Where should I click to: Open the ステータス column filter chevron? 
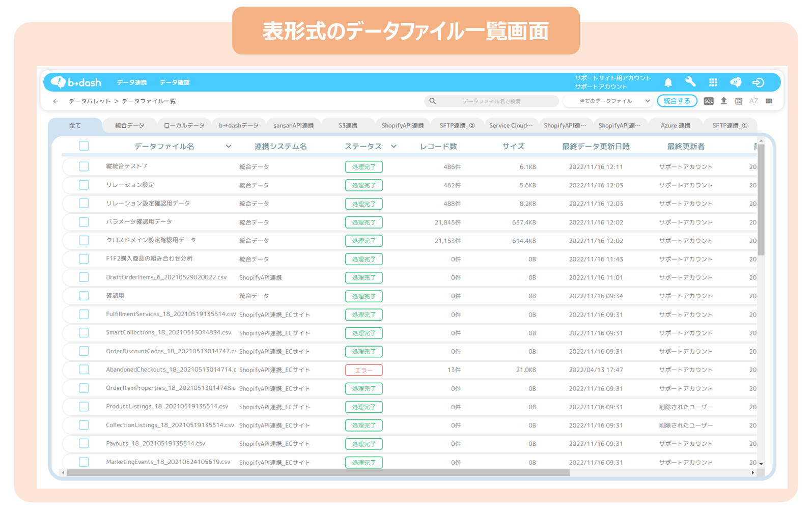[x=394, y=147]
